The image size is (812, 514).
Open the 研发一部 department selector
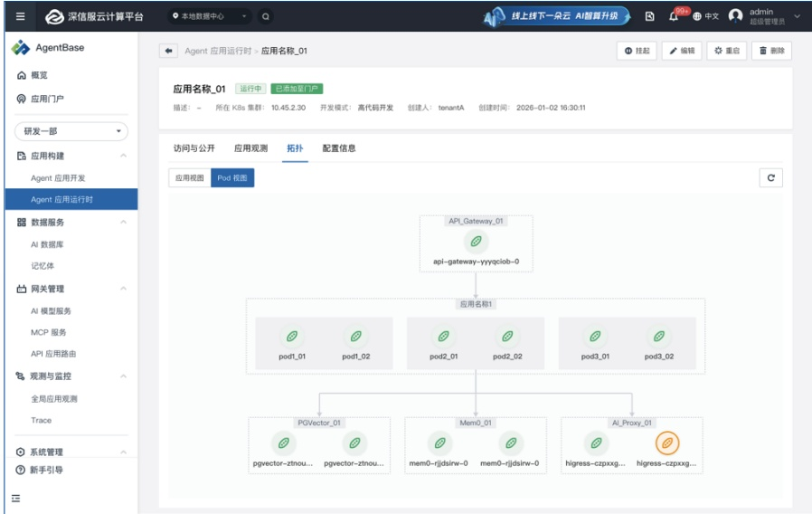tap(71, 131)
